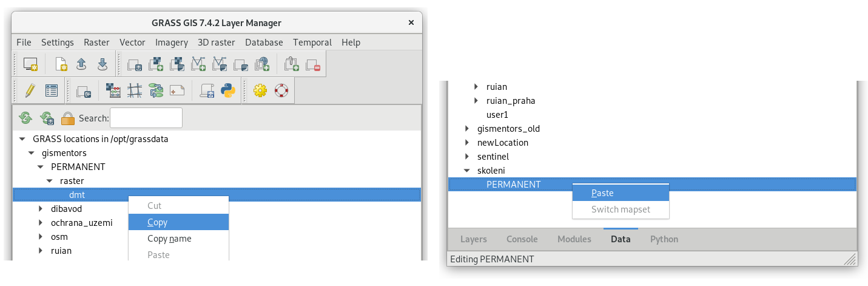Expand the sentinel location

[467, 157]
